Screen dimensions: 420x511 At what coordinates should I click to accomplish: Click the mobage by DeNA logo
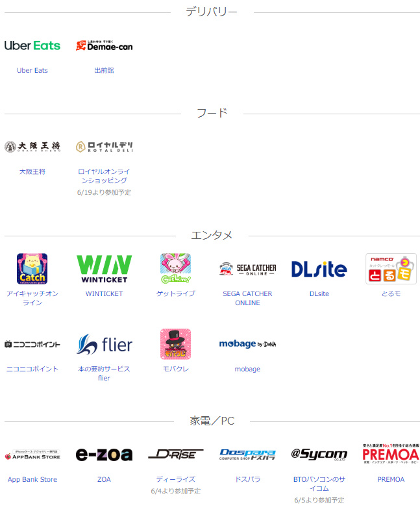(247, 344)
